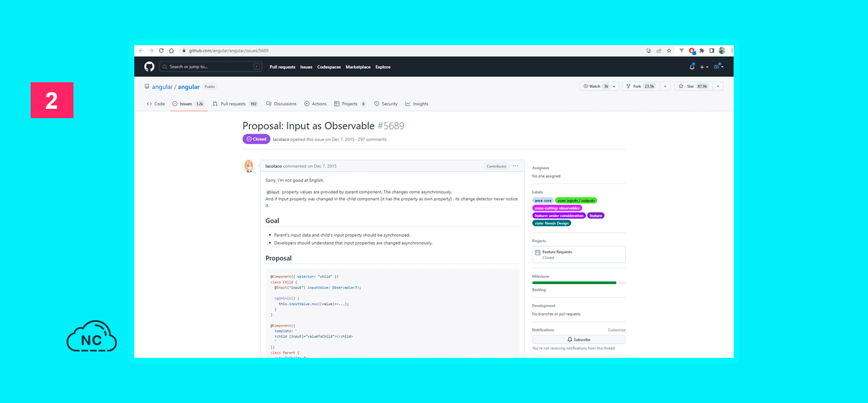Open the browser home page icon

[171, 50]
